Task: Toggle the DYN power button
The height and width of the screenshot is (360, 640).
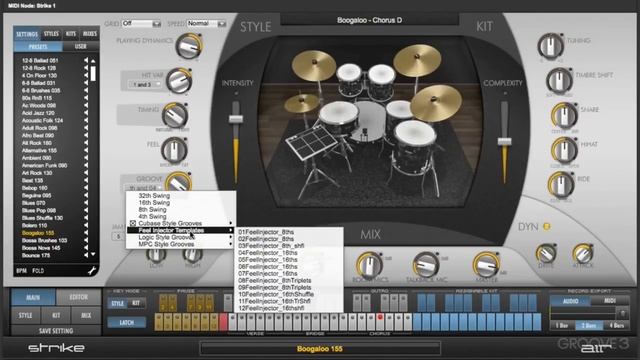Action: (x=547, y=227)
